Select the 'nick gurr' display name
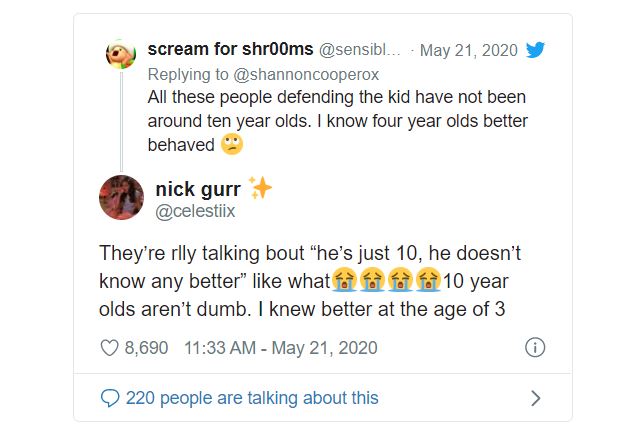Screen dimensions: 629x428 [x=199, y=187]
